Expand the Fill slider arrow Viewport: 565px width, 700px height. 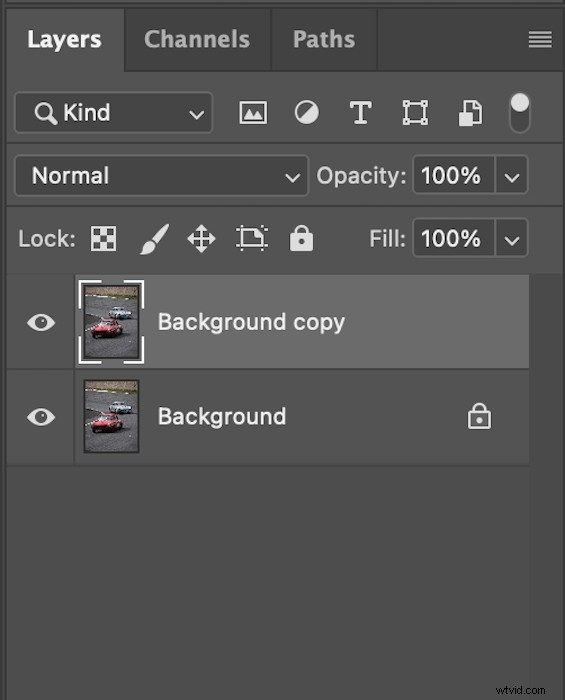tap(511, 238)
